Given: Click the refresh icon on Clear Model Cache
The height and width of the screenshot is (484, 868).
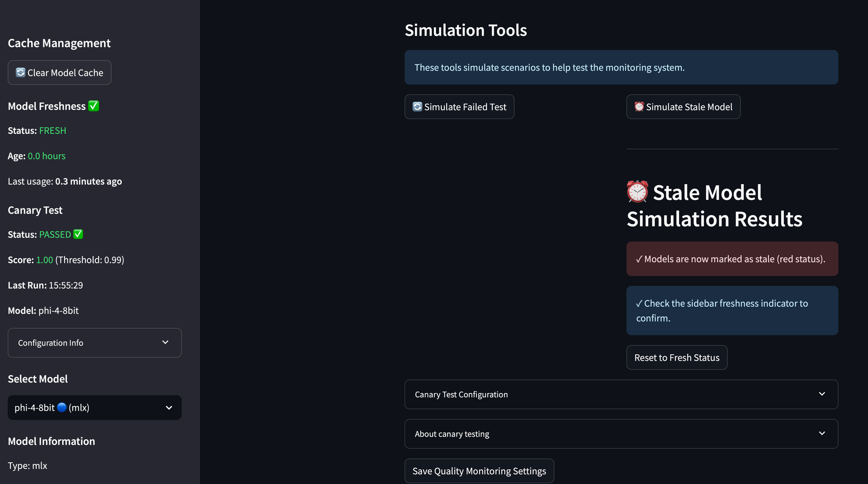Looking at the screenshot, I should [20, 72].
